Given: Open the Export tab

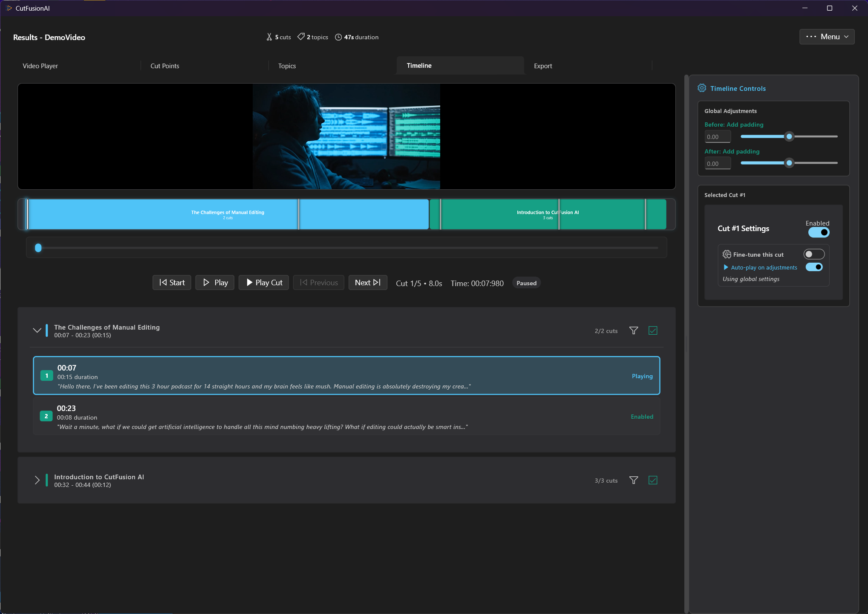Looking at the screenshot, I should (543, 66).
